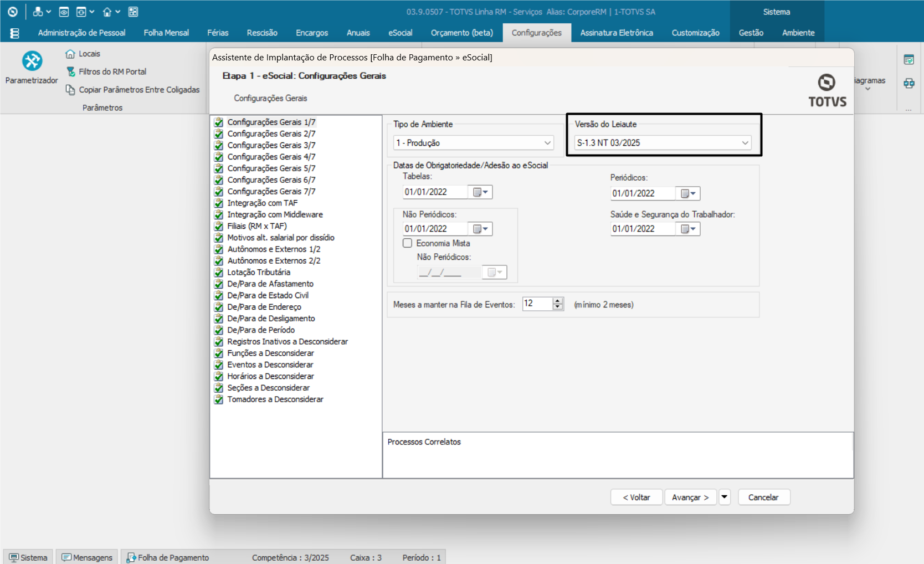Click the Cancelar button

(x=763, y=497)
